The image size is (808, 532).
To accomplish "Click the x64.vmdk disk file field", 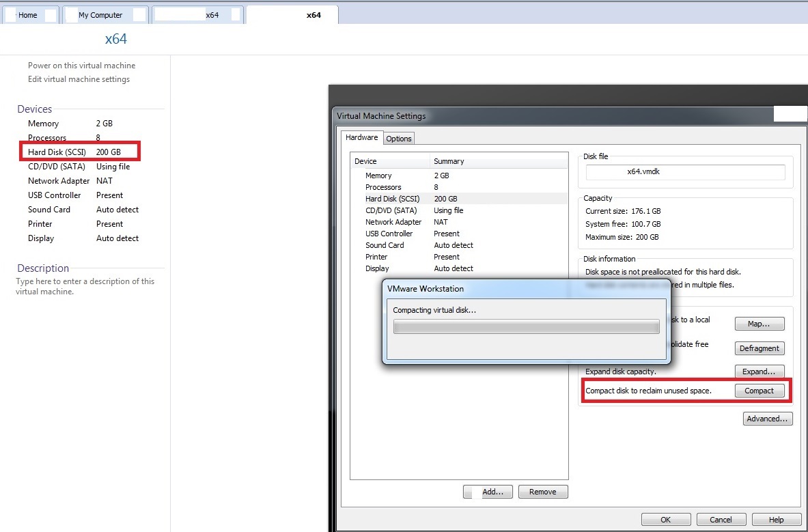I will point(685,172).
